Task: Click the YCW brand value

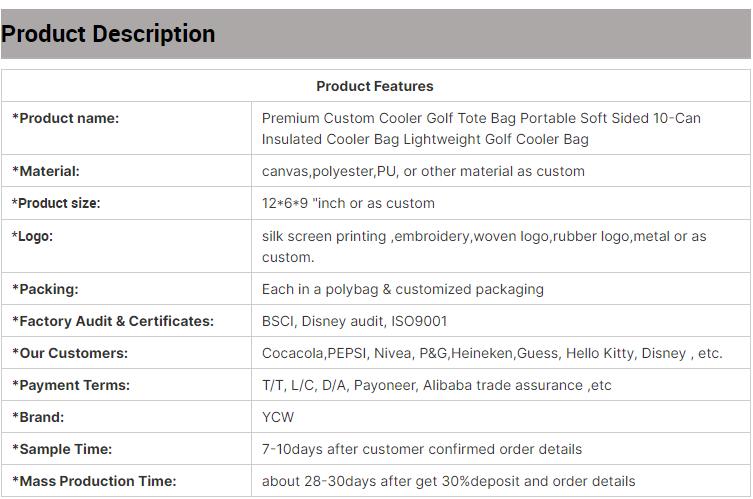Action: [x=278, y=417]
